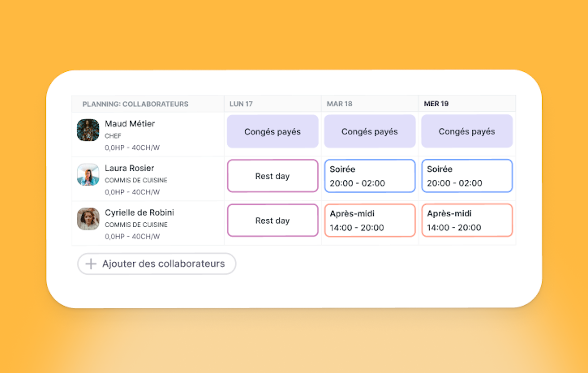Select the MAR 18 column header
Viewport: 588px width, 373px height.
coord(339,104)
